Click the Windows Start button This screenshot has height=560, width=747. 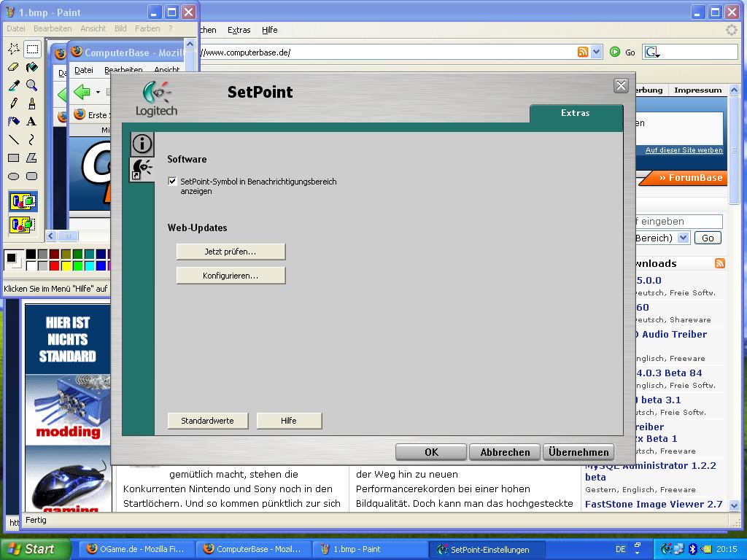click(x=35, y=549)
